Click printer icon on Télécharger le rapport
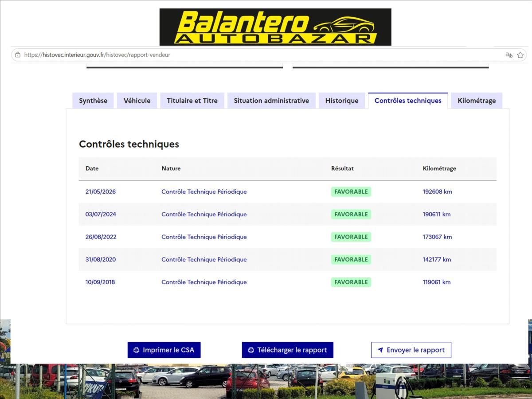The height and width of the screenshot is (399, 532). [x=251, y=350]
